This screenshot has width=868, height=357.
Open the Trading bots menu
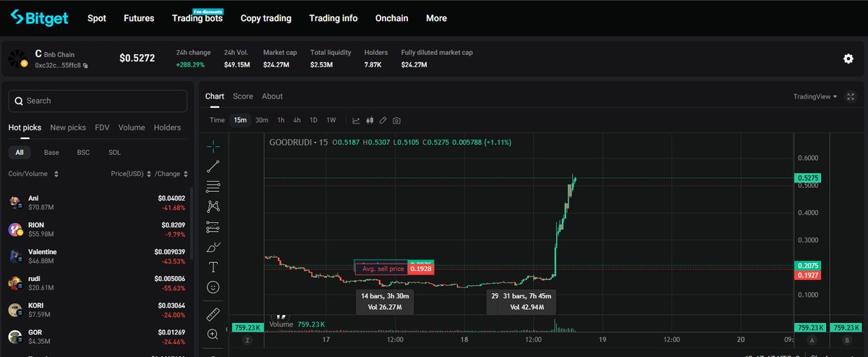pyautogui.click(x=197, y=19)
